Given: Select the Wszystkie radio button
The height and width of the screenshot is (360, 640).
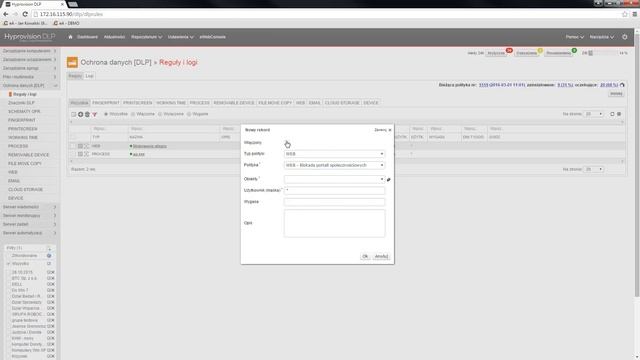Looking at the screenshot, I should [x=106, y=114].
